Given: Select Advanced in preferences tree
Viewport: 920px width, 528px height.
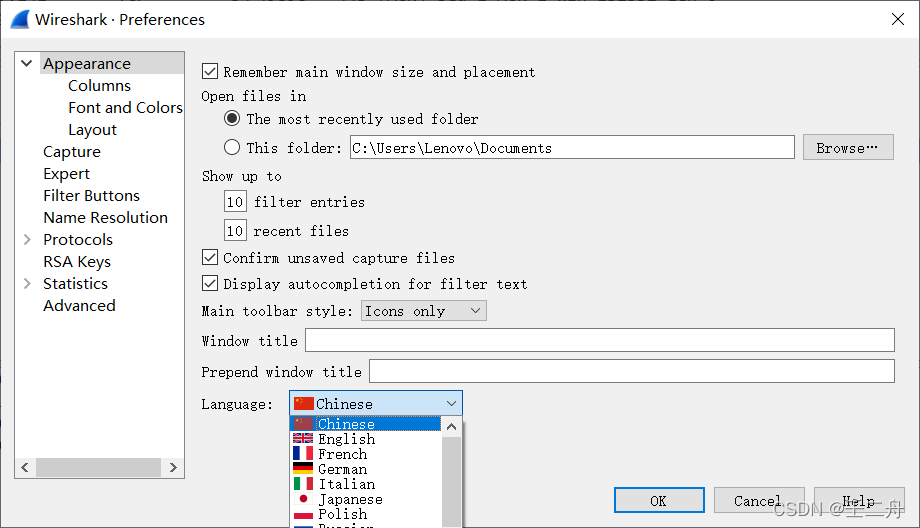Looking at the screenshot, I should pyautogui.click(x=79, y=306).
